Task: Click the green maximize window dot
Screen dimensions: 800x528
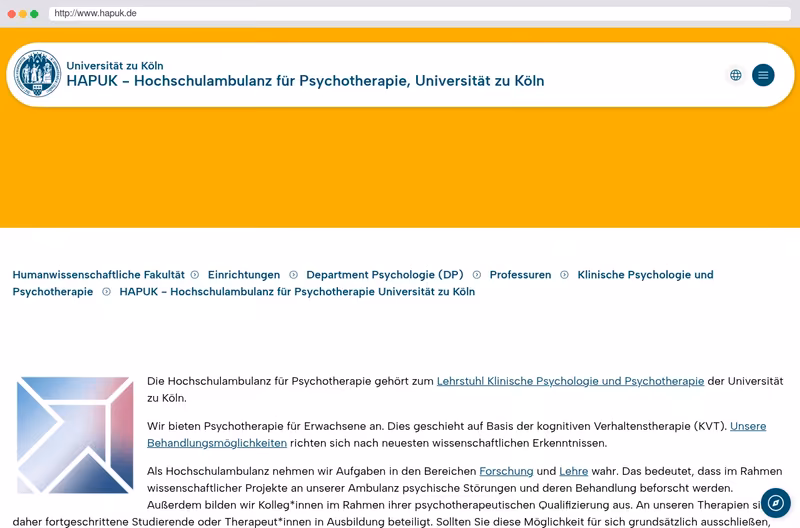Action: (x=34, y=14)
